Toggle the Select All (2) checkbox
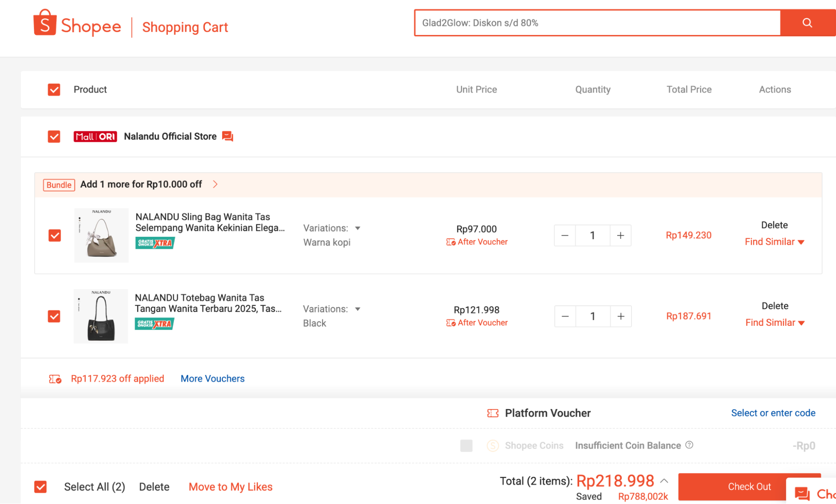The image size is (836, 504). click(41, 487)
